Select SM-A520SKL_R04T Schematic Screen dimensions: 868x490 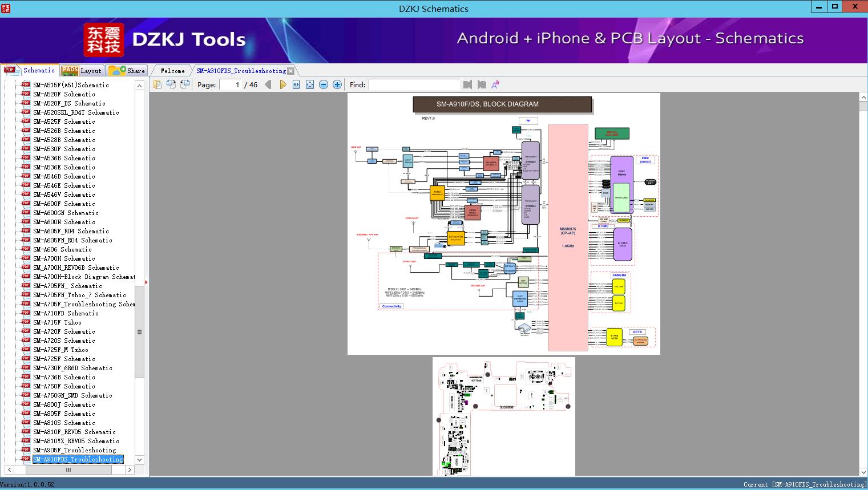[76, 112]
